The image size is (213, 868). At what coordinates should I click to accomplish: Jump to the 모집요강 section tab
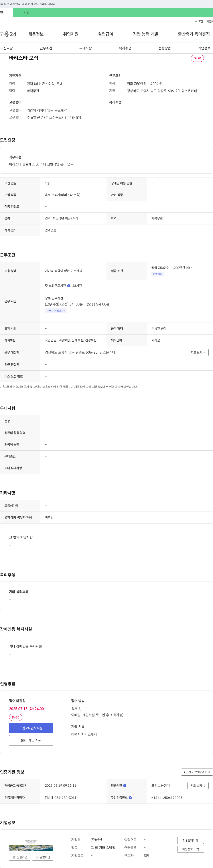(6, 48)
